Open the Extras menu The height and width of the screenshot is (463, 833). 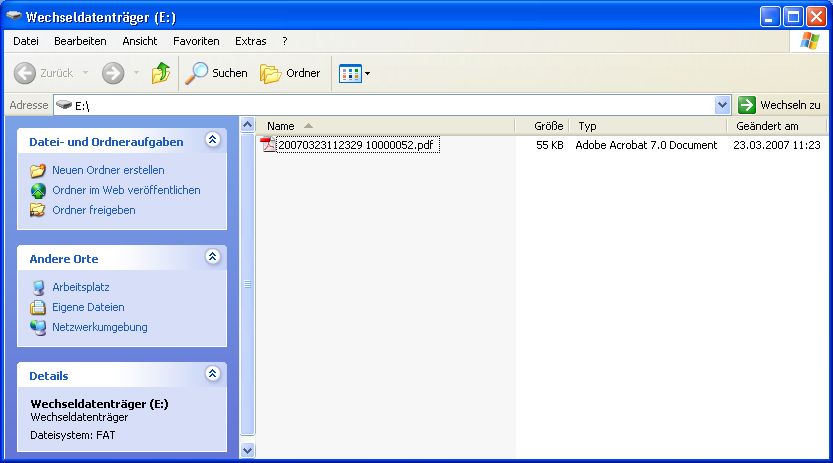251,41
